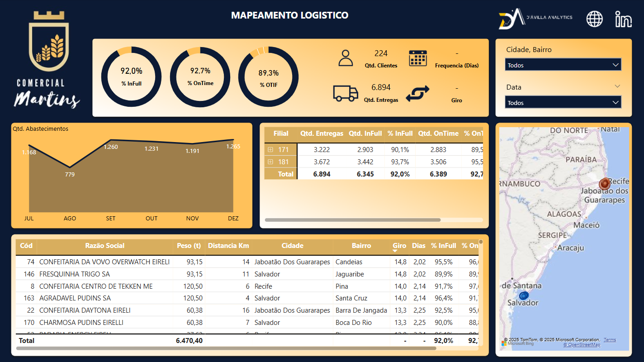Select the SET data point 1.260
The image size is (644, 362).
pyautogui.click(x=111, y=140)
